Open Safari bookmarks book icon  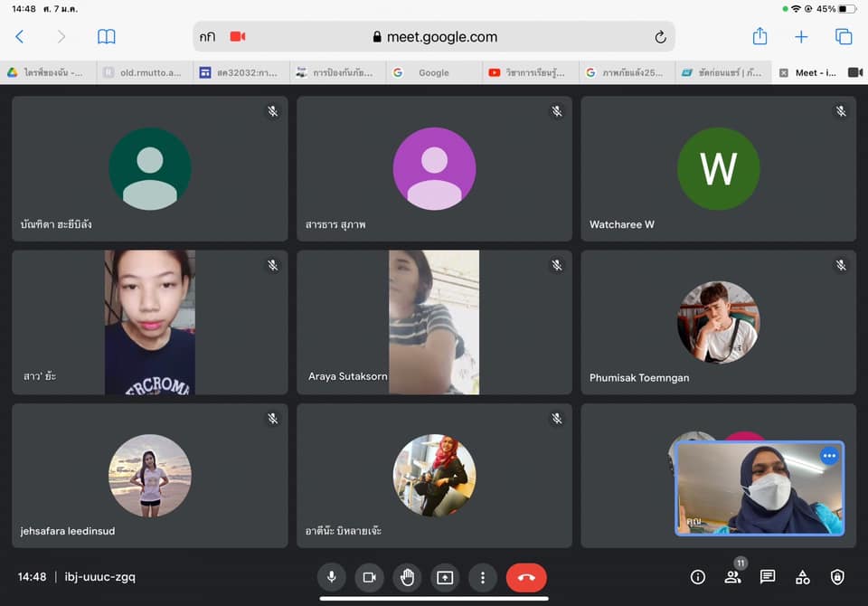(107, 37)
